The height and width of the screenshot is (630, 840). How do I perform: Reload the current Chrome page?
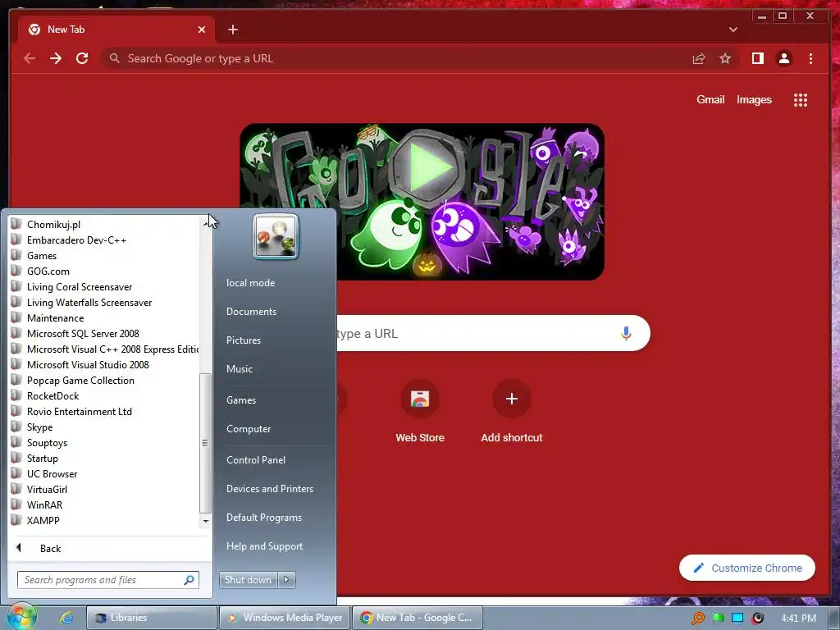point(82,58)
